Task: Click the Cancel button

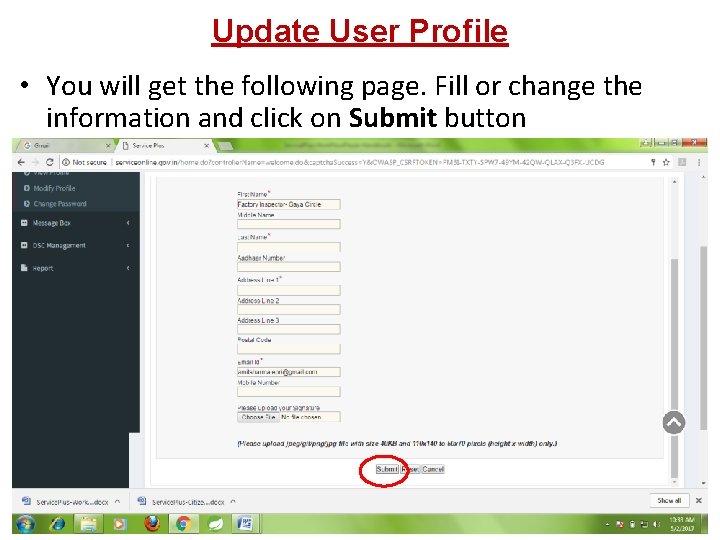Action: pos(433,469)
